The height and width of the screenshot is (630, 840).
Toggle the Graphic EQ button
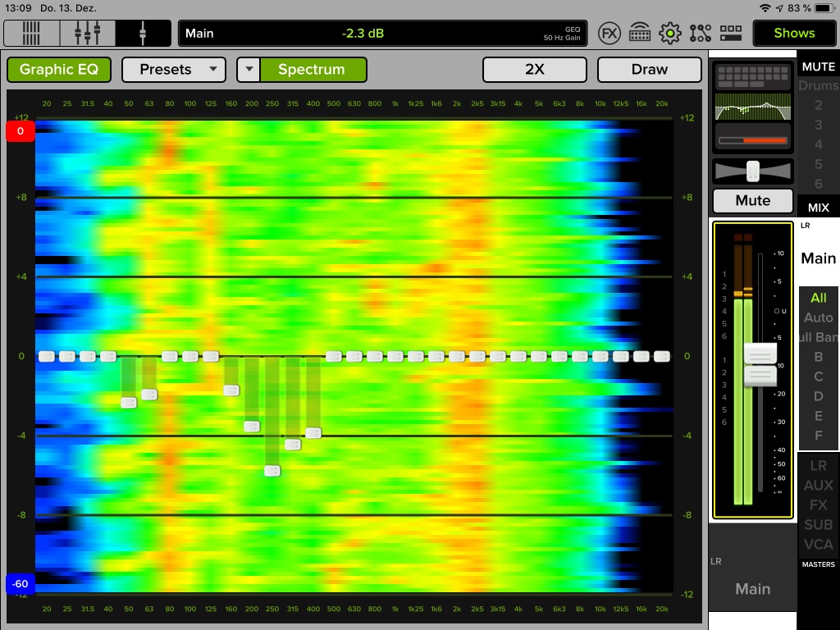(x=58, y=70)
